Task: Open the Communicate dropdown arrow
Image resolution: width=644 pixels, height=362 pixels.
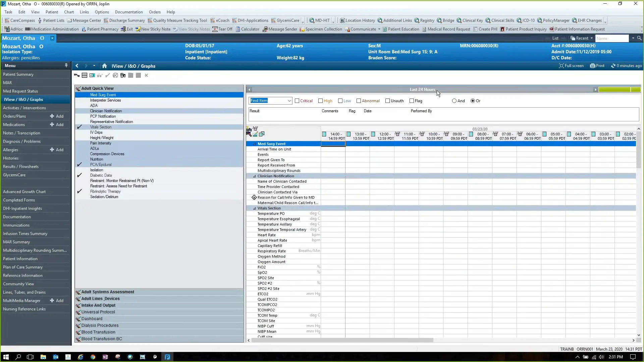Action: point(378,29)
